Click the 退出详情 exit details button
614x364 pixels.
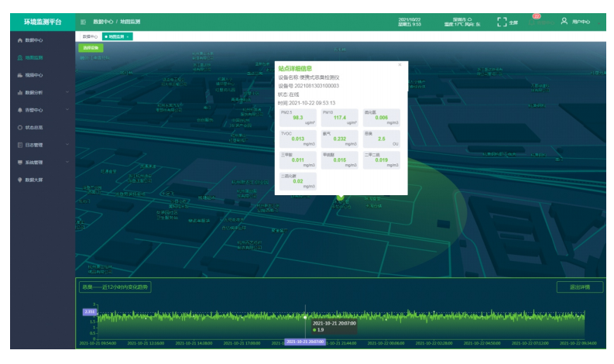click(579, 287)
